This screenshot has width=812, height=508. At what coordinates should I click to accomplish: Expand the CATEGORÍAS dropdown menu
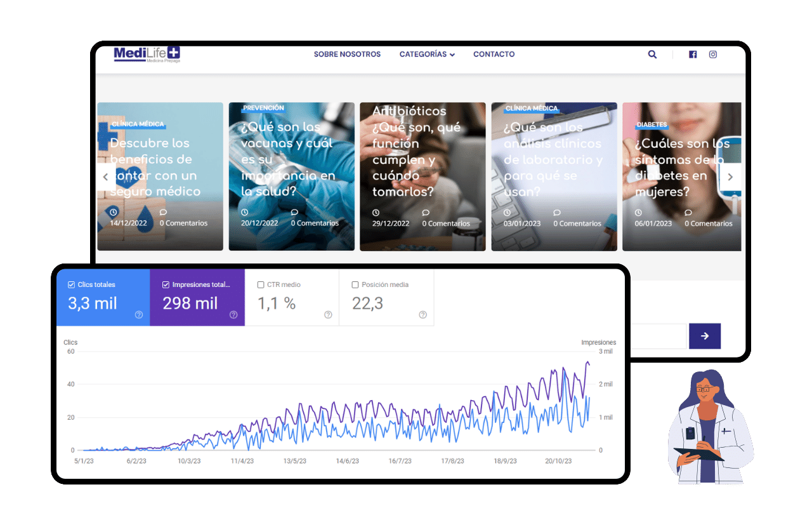coord(427,55)
